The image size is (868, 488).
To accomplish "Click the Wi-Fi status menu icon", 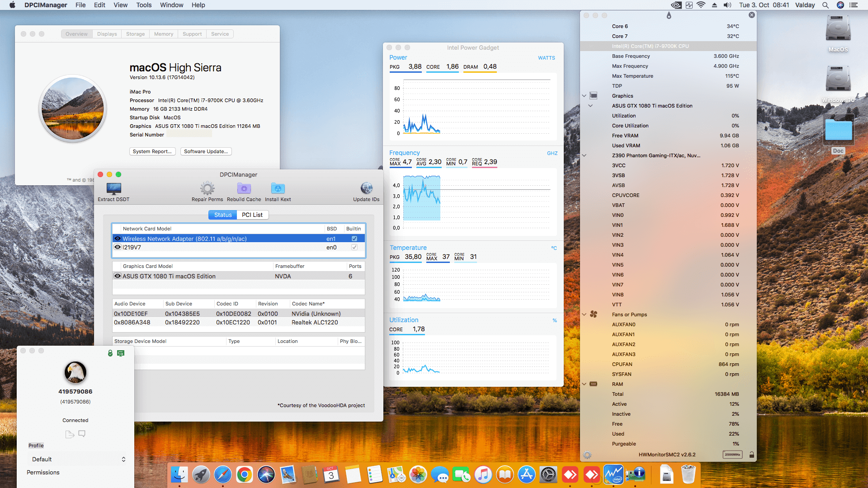I will pos(701,5).
